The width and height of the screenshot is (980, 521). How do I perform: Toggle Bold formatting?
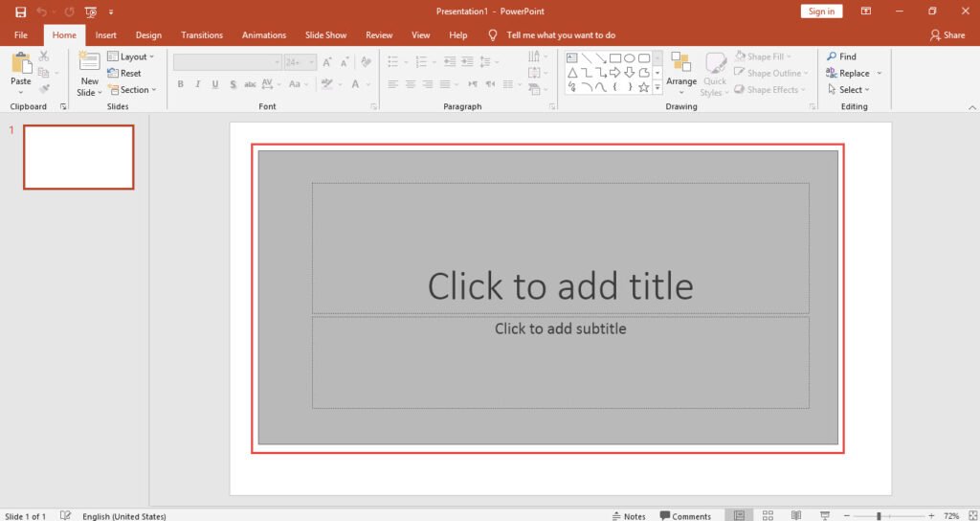(180, 84)
